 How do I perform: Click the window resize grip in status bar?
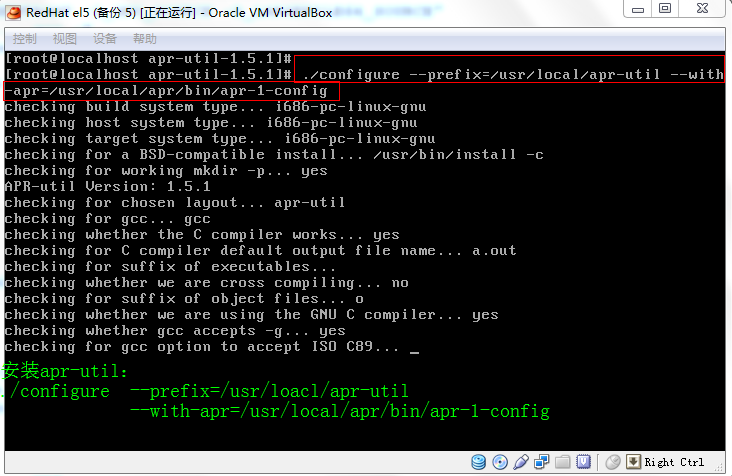(719, 467)
